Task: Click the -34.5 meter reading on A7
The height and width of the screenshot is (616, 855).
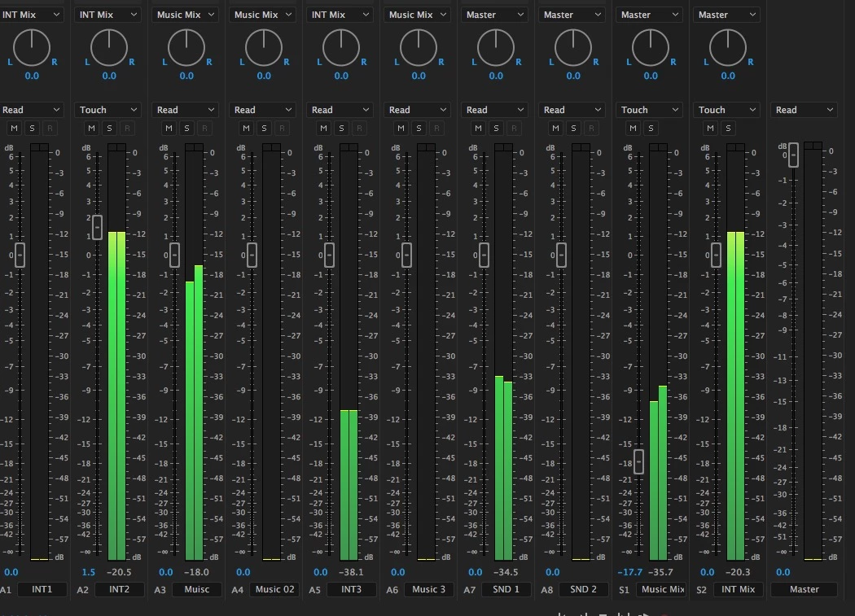Action: [x=506, y=572]
